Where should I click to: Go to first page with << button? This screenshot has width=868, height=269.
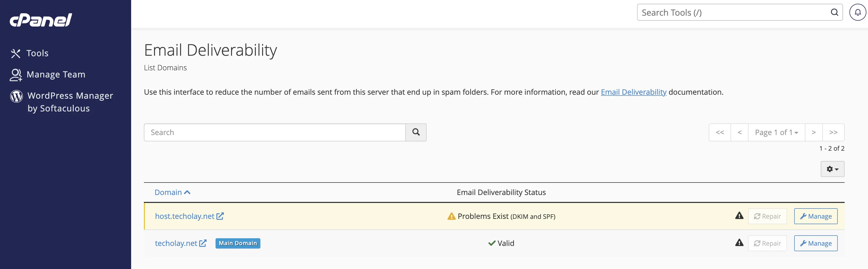click(x=720, y=132)
